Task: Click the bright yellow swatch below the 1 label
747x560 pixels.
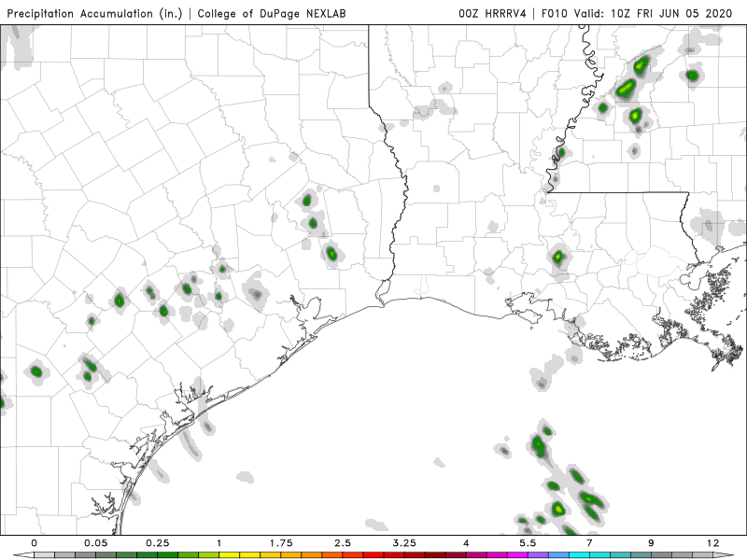Action: (x=229, y=555)
